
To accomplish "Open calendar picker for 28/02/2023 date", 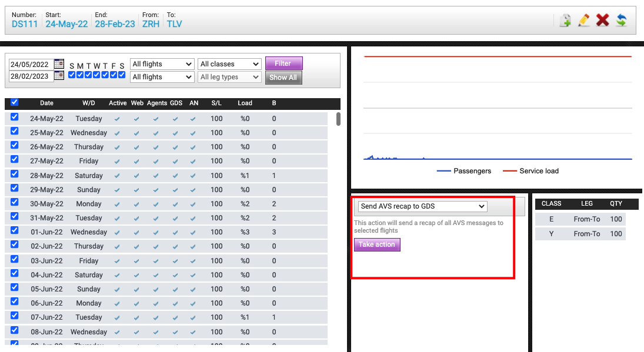I will tap(59, 75).
